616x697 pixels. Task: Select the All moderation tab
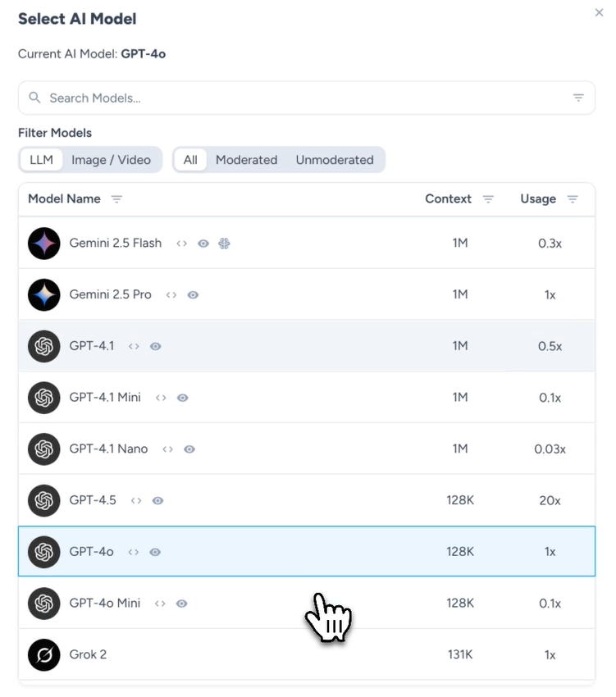(190, 160)
